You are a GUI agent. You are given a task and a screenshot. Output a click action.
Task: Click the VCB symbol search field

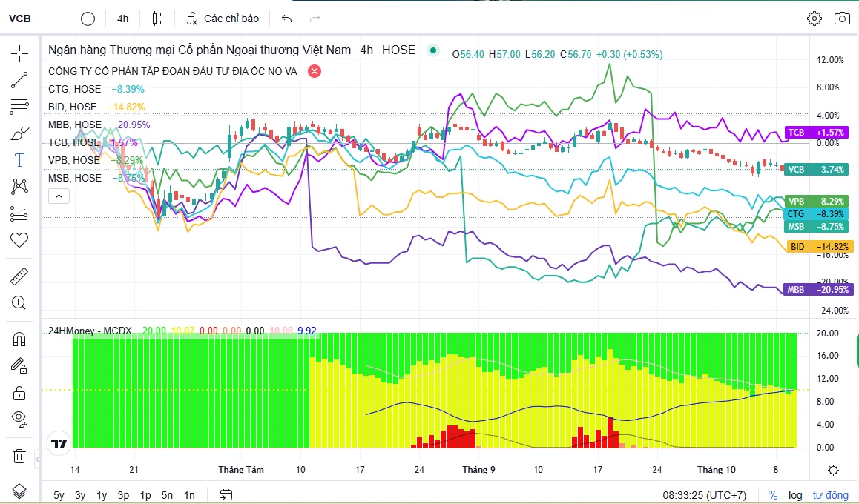pyautogui.click(x=20, y=19)
